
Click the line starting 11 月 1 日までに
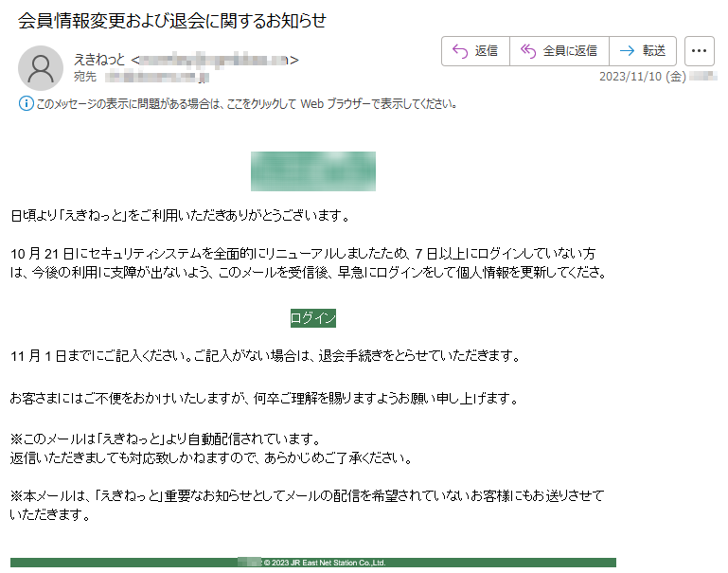[x=265, y=356]
